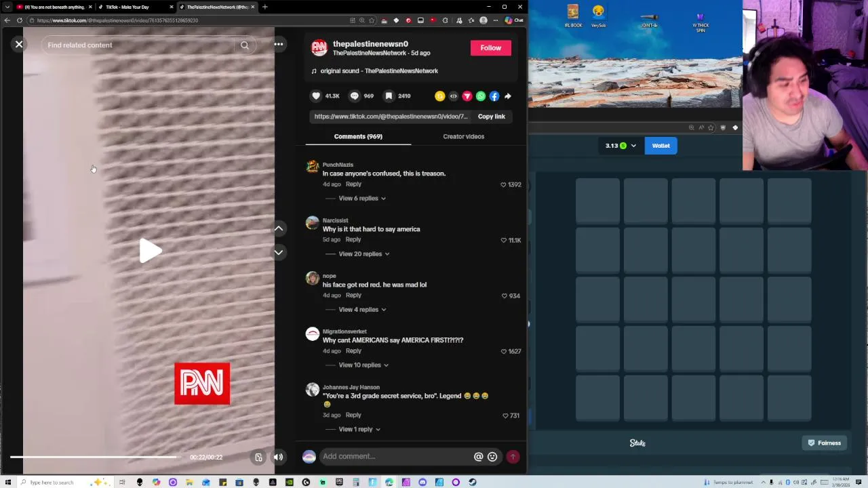Open the thepalestinenewsn0 username link
Image resolution: width=868 pixels, height=488 pixels.
click(x=370, y=44)
